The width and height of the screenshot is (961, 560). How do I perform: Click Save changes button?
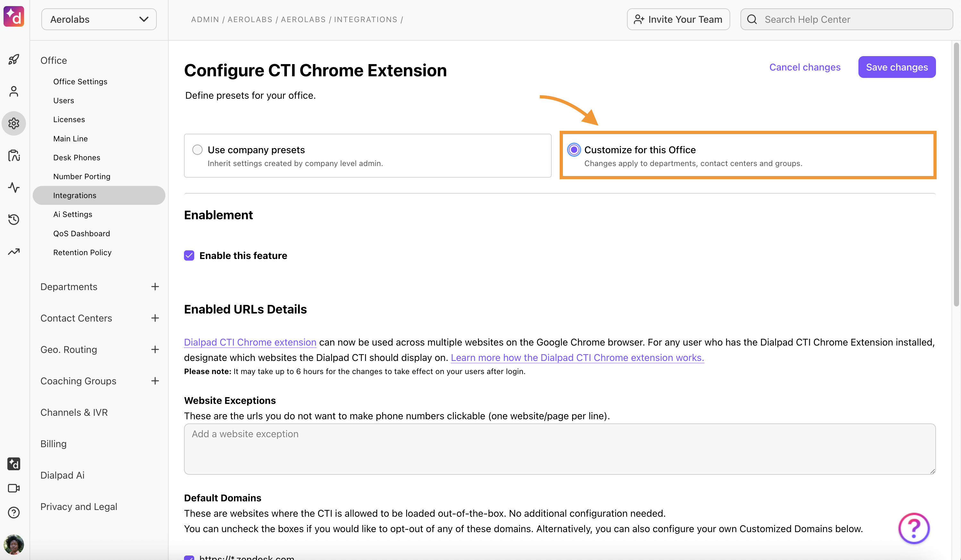tap(897, 67)
